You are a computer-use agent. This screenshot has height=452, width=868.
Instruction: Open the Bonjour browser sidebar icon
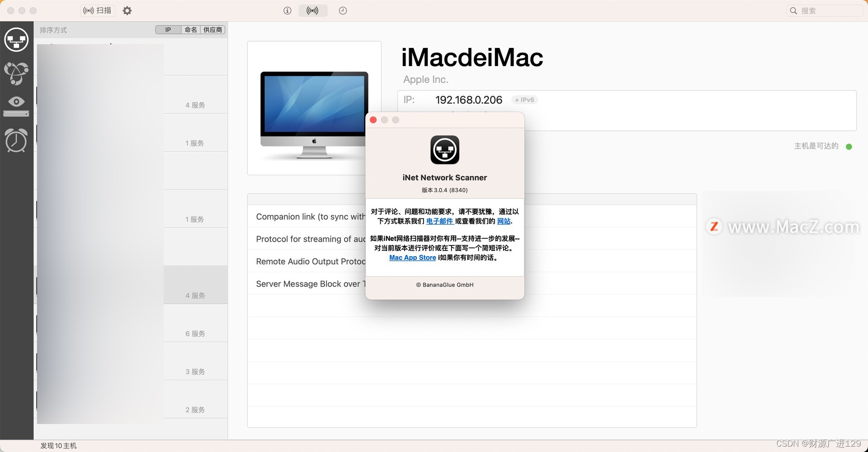16,73
